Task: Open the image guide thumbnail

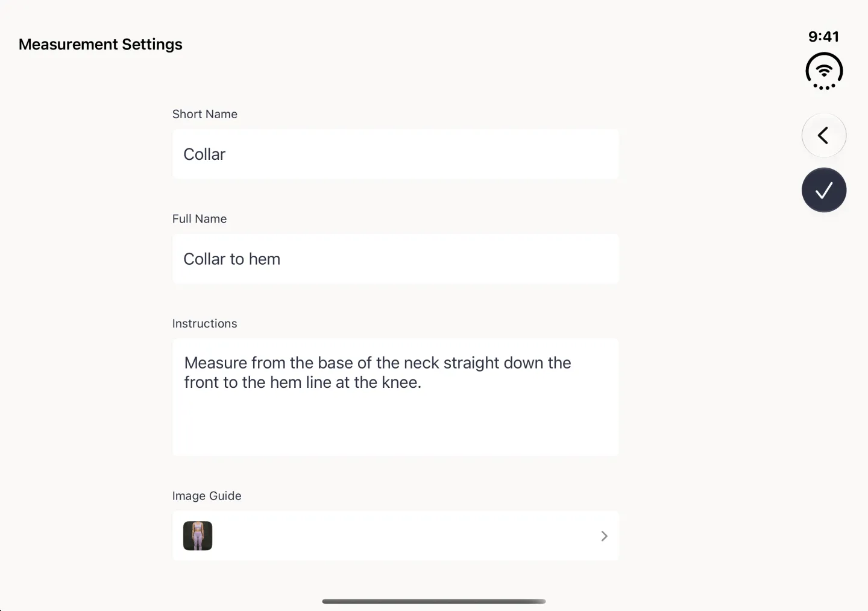Action: [198, 536]
